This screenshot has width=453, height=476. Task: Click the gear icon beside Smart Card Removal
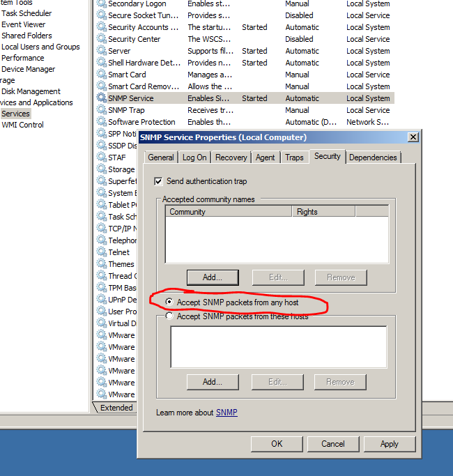(x=102, y=86)
